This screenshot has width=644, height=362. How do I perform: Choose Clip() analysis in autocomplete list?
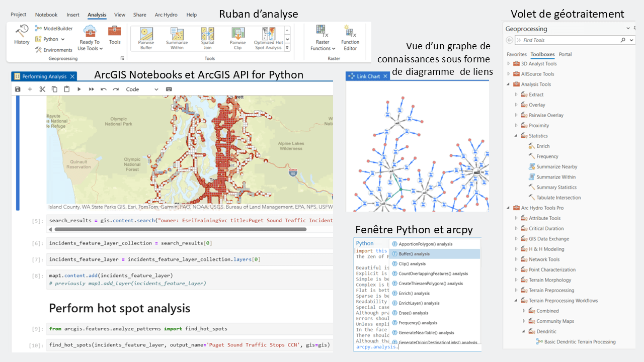tap(435, 263)
